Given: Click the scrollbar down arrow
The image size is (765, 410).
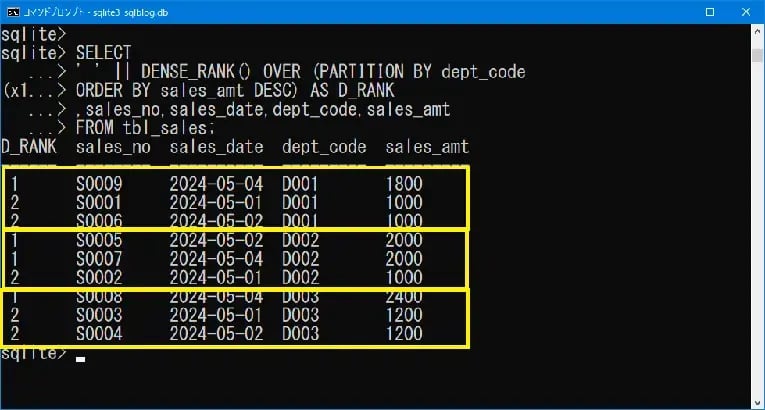Looking at the screenshot, I should 754,399.
